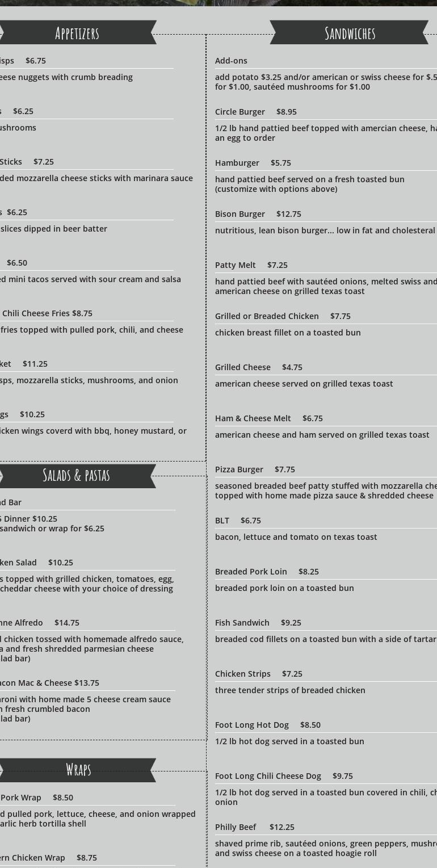Choose the Patty Melt menu item
The height and width of the screenshot is (868, 437).
click(x=251, y=265)
